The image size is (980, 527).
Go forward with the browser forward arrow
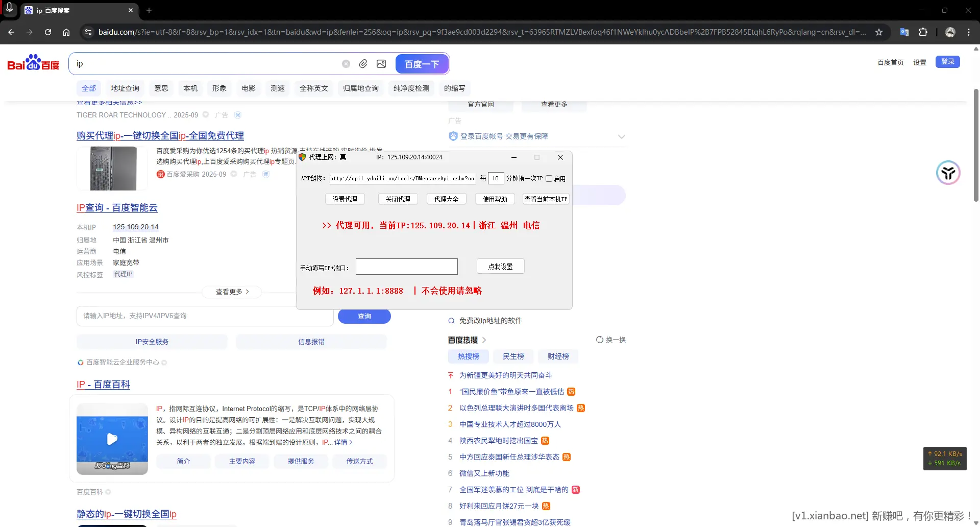pyautogui.click(x=30, y=32)
